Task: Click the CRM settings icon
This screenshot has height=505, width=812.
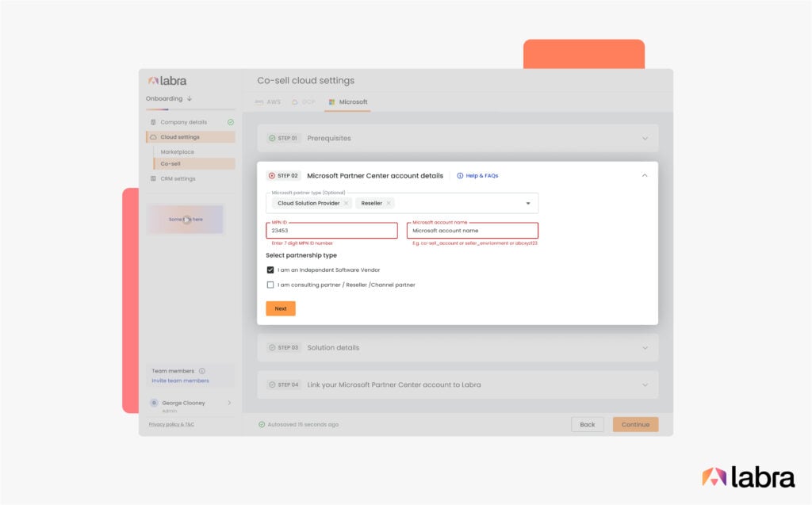Action: pyautogui.click(x=153, y=178)
